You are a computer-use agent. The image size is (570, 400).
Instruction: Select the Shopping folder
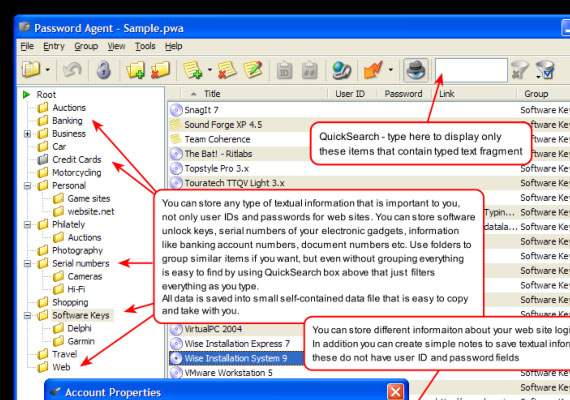pos(70,303)
